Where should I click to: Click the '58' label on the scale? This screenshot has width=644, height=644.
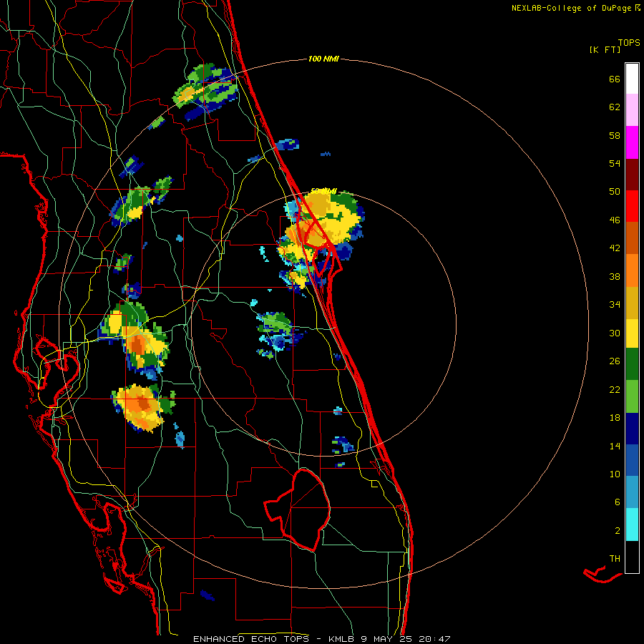[x=615, y=135]
